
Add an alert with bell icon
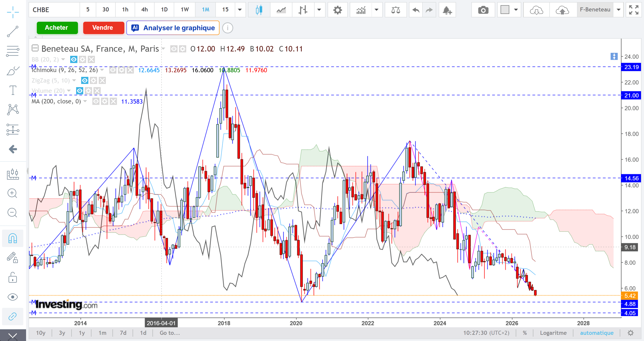(x=447, y=10)
